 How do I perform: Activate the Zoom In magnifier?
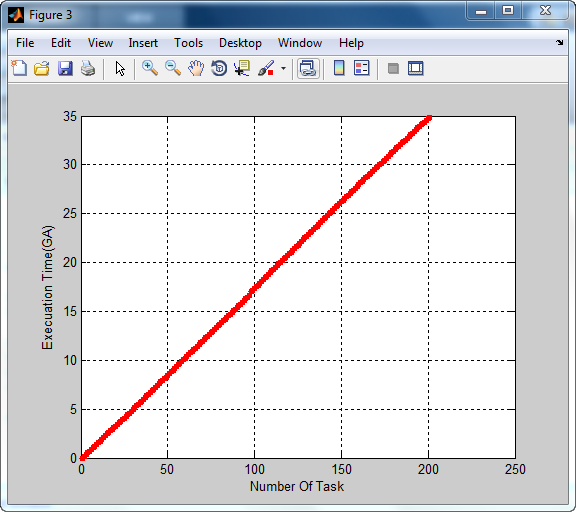point(150,68)
